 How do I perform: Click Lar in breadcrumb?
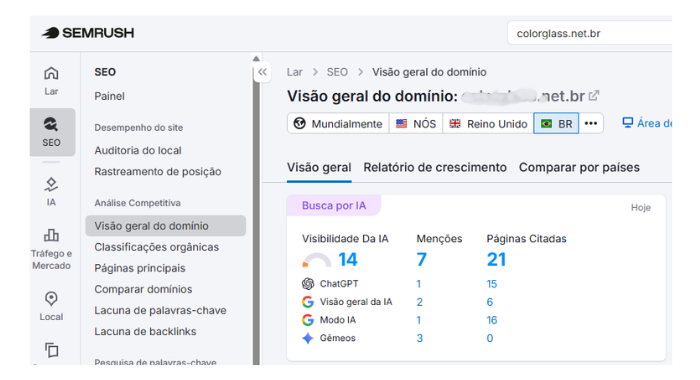pos(295,72)
